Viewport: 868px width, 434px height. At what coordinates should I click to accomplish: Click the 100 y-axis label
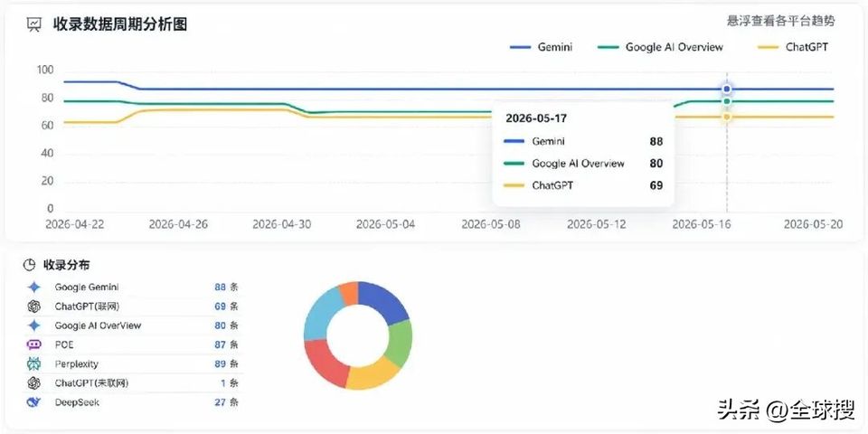pos(45,71)
